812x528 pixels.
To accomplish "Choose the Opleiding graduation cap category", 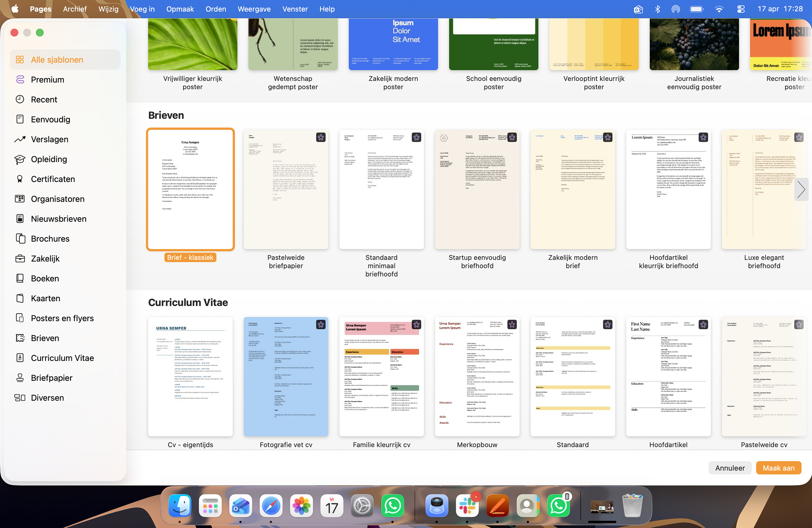I will (x=49, y=159).
